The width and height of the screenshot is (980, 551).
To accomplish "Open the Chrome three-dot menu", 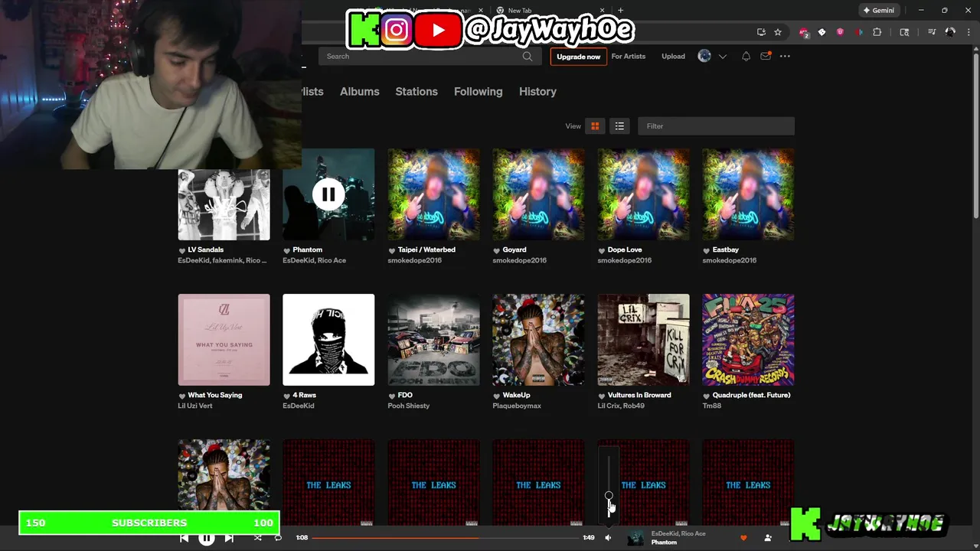I will [x=967, y=32].
